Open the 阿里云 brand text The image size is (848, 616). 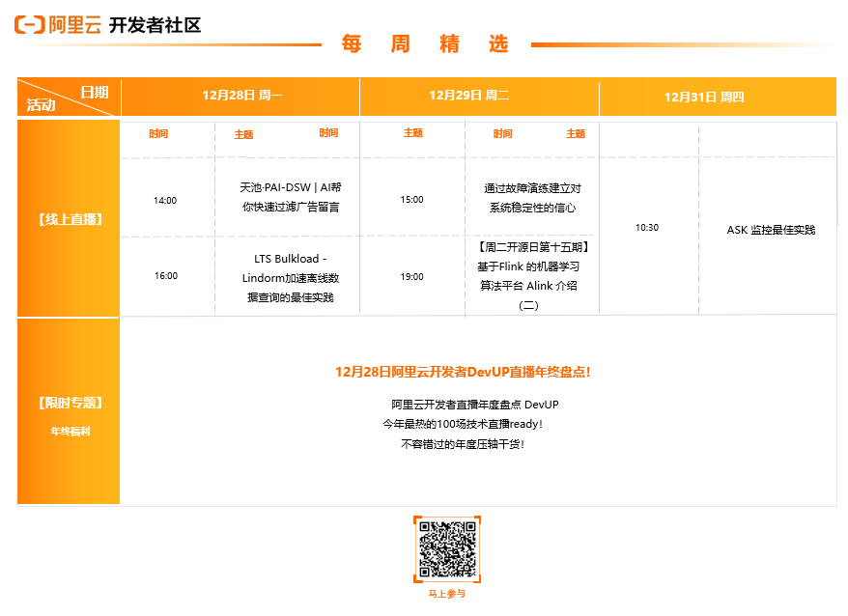point(75,25)
